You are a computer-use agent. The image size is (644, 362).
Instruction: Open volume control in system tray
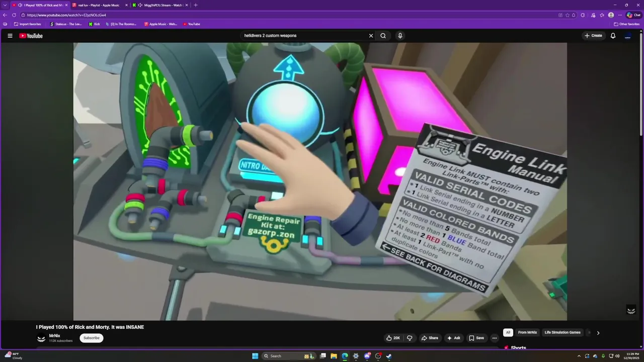pyautogui.click(x=617, y=356)
